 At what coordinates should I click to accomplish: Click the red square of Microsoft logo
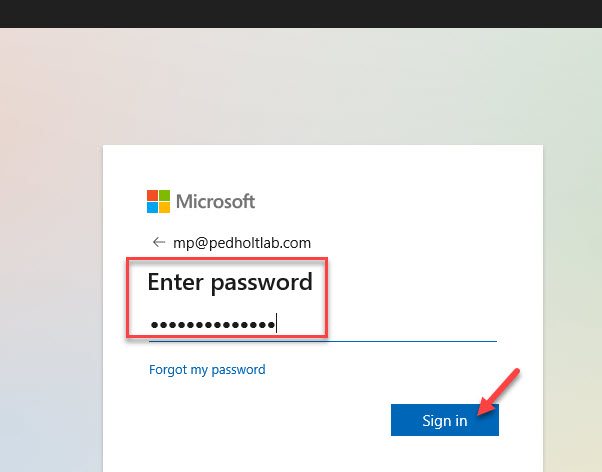pos(152,195)
